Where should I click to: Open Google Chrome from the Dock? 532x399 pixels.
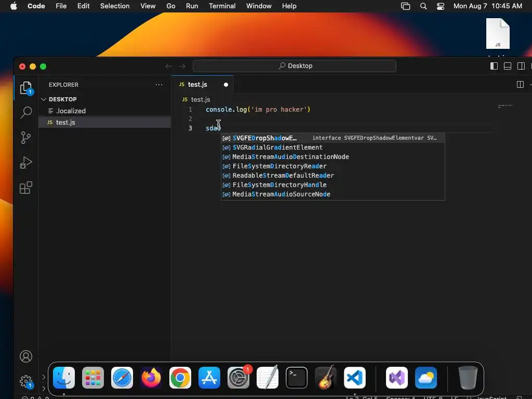pyautogui.click(x=180, y=378)
